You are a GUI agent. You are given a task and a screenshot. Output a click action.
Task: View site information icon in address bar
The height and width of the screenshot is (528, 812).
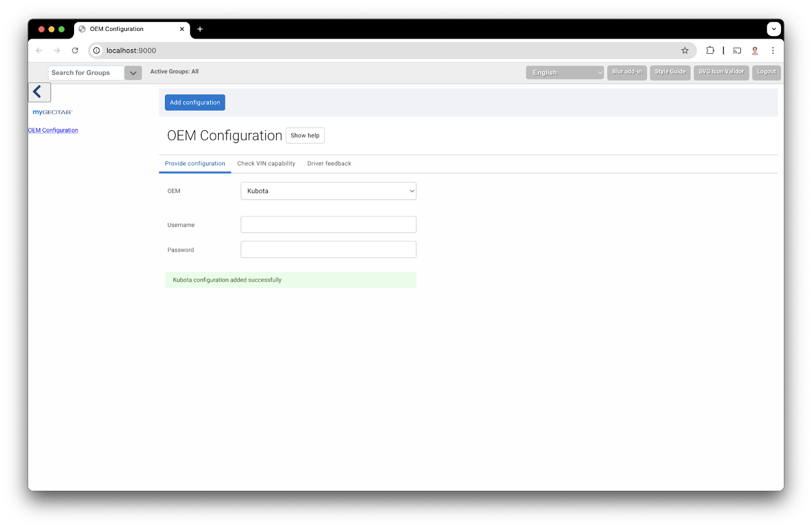tap(96, 51)
